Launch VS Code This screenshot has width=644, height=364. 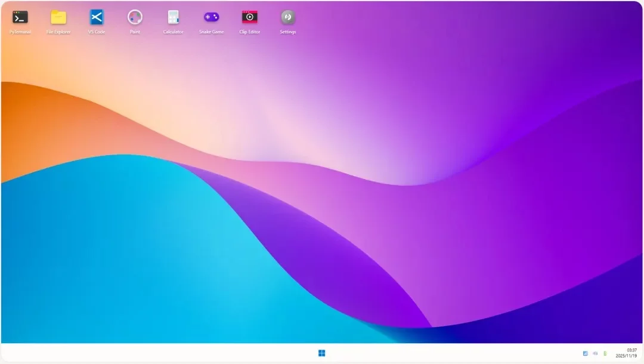coord(96,18)
